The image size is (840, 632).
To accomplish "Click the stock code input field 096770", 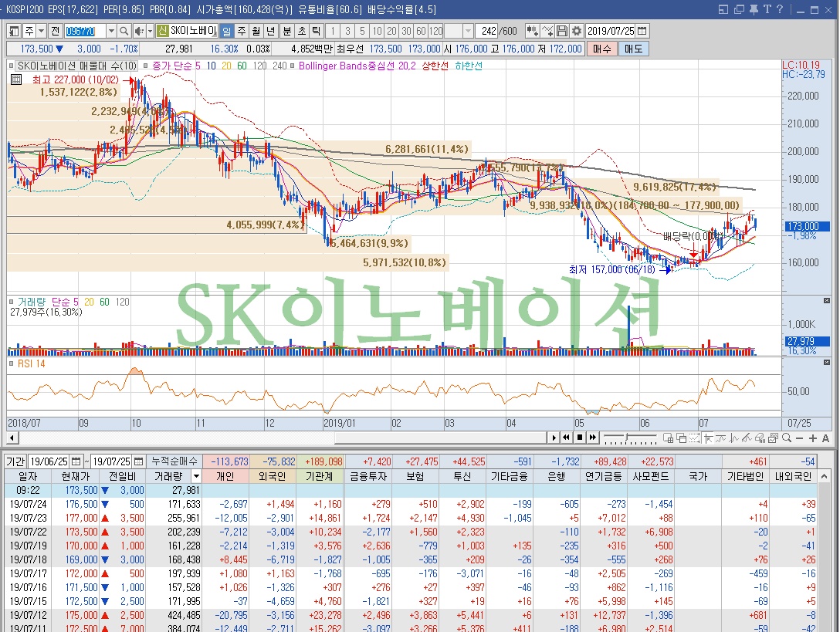I will click(85, 31).
